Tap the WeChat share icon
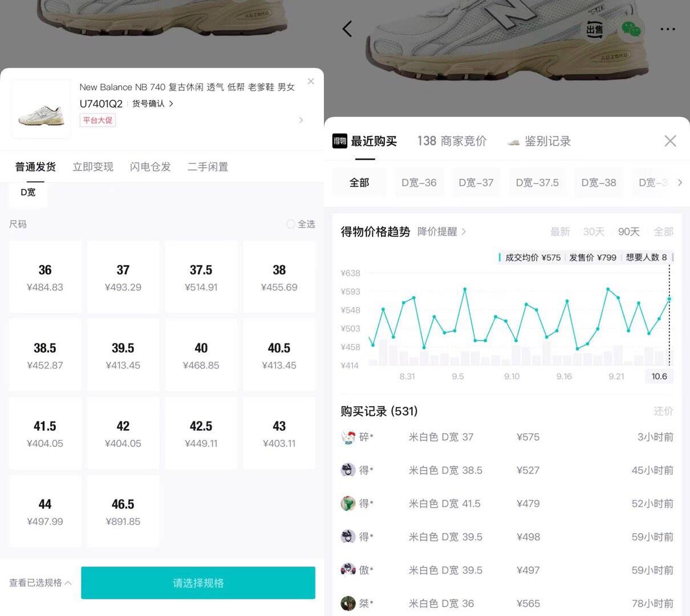This screenshot has height=616, width=690. tap(631, 30)
